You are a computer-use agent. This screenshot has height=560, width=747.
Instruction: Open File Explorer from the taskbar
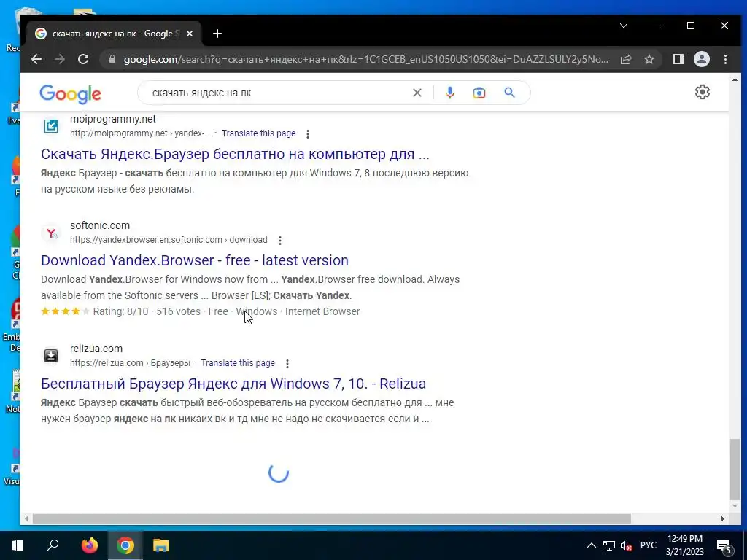[x=161, y=545]
